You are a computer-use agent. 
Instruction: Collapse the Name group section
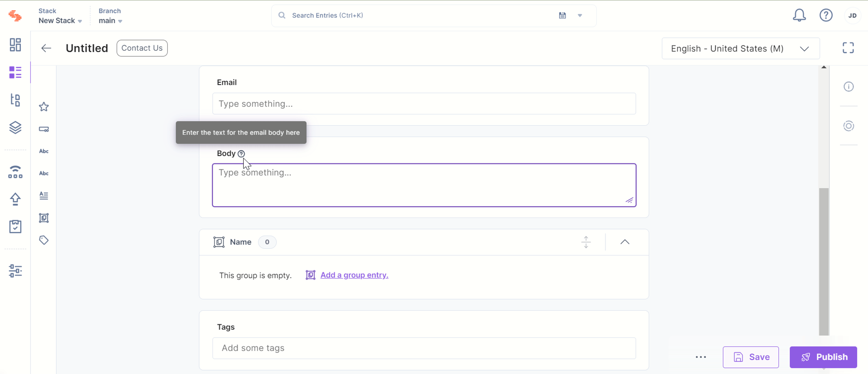625,242
